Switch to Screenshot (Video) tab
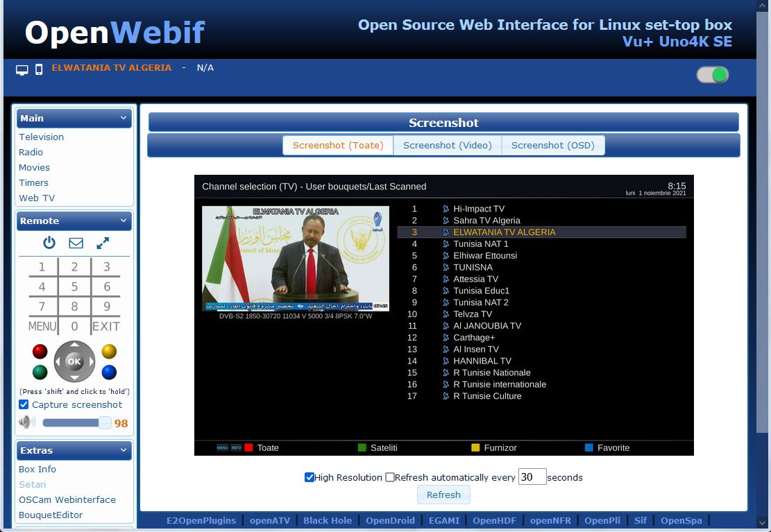This screenshot has width=771, height=532. click(x=448, y=145)
